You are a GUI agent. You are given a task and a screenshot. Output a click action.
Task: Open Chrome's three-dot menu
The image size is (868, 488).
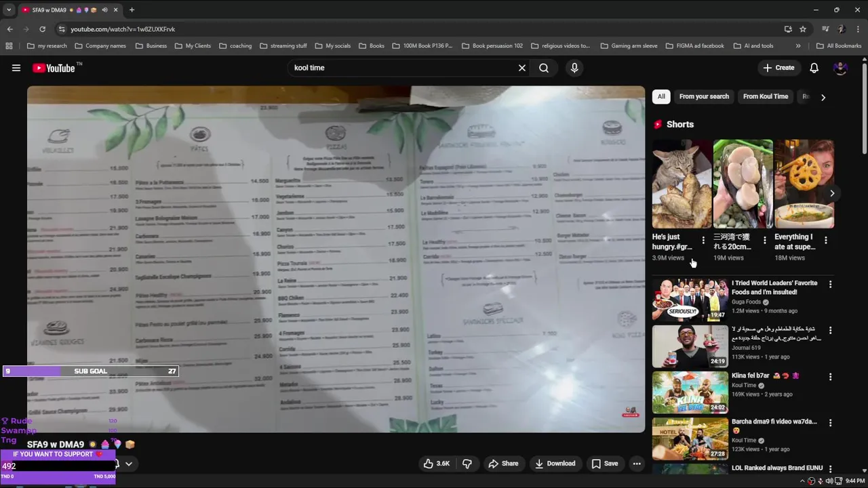(858, 29)
